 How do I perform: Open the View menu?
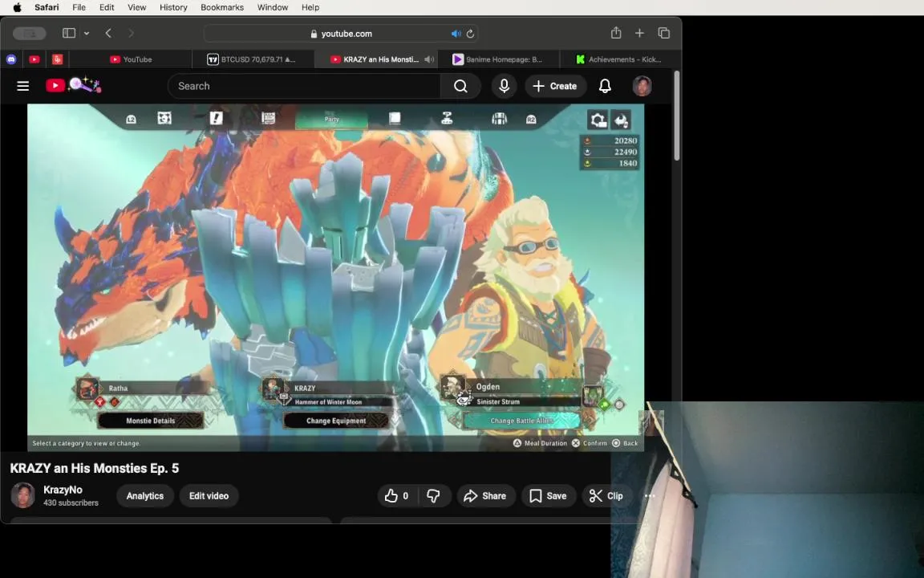(x=136, y=8)
